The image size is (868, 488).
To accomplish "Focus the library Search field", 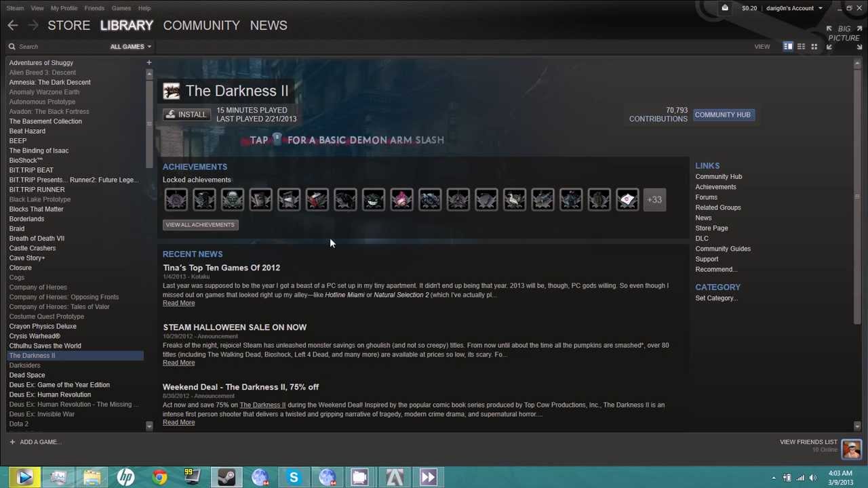I will [x=58, y=47].
